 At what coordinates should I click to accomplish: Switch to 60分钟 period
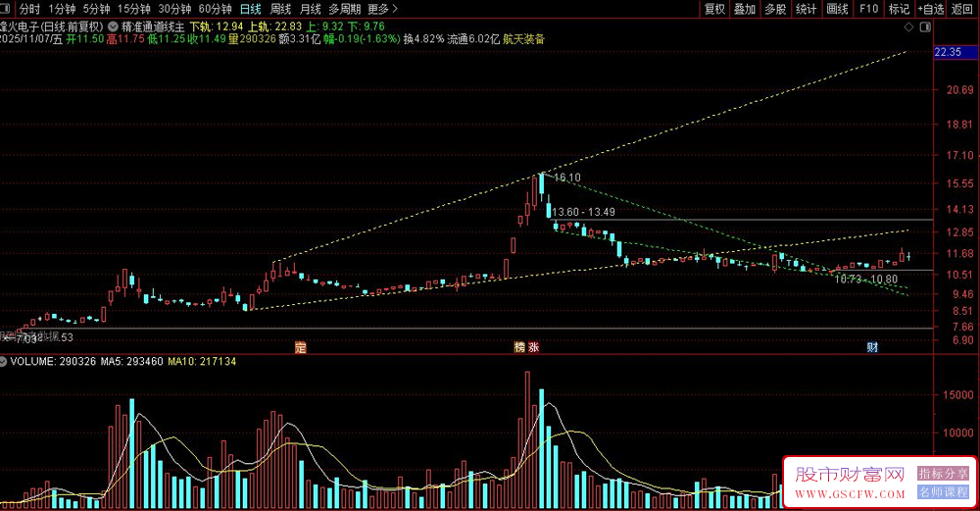(x=215, y=10)
